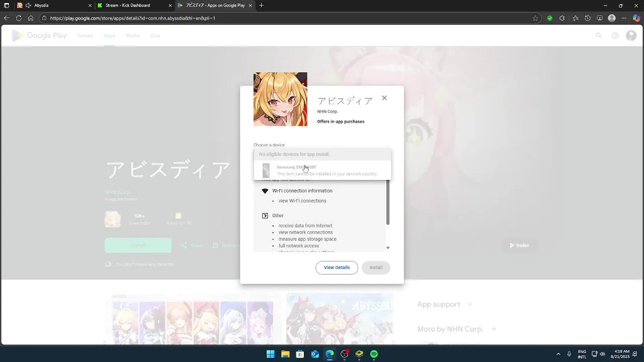Image resolution: width=644 pixels, height=362 pixels.
Task: Close the Kick Dashboard tab
Action: [170, 6]
